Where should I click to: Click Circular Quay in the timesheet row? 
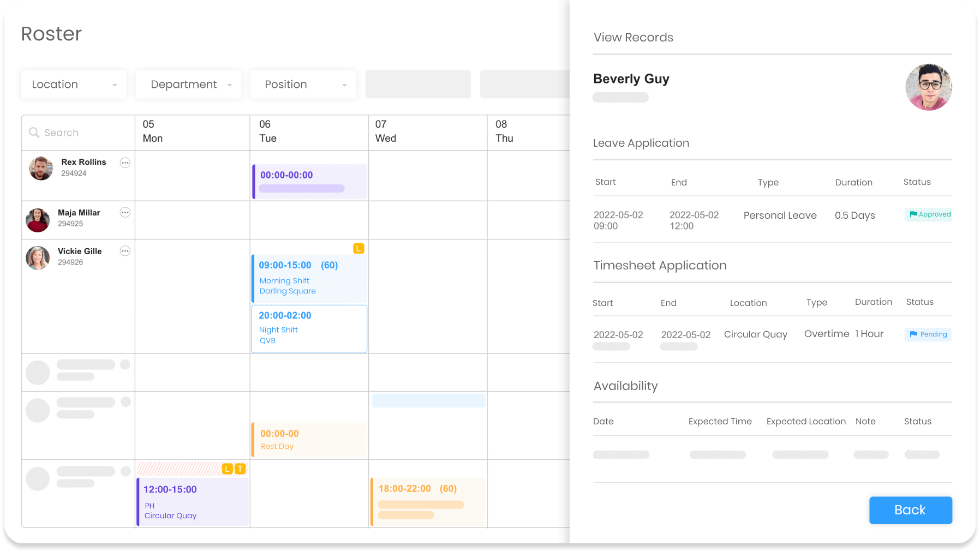[x=756, y=334]
